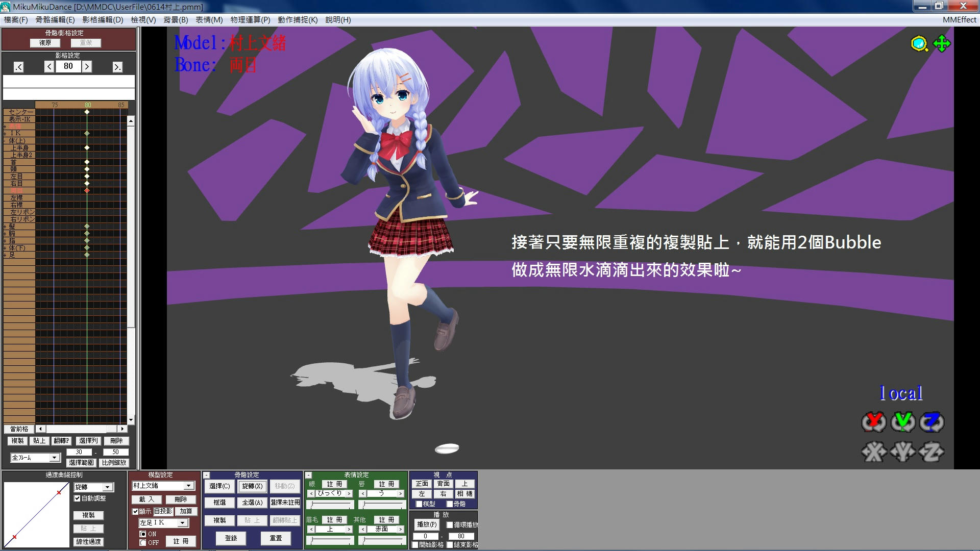The width and height of the screenshot is (980, 551).
Task: Open the 骨骼編輯(E) menu
Action: point(55,20)
